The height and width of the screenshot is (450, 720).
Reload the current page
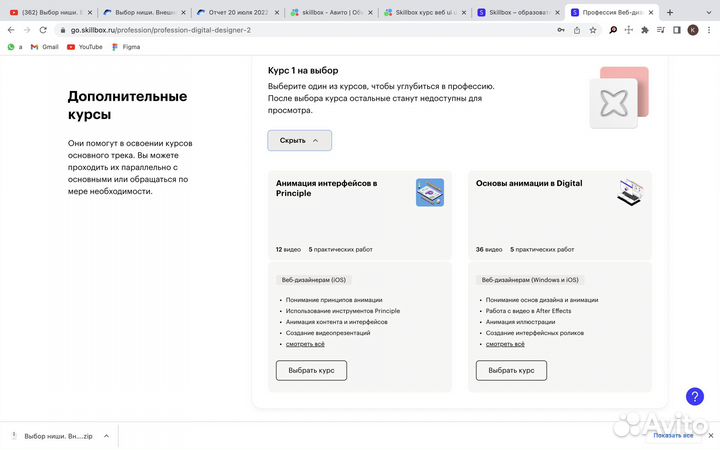(x=43, y=30)
